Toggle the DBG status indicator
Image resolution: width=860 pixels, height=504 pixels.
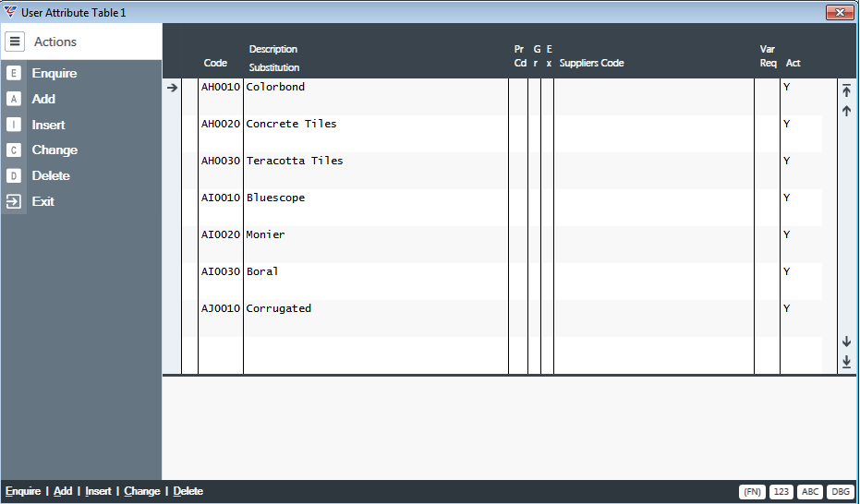click(x=840, y=491)
